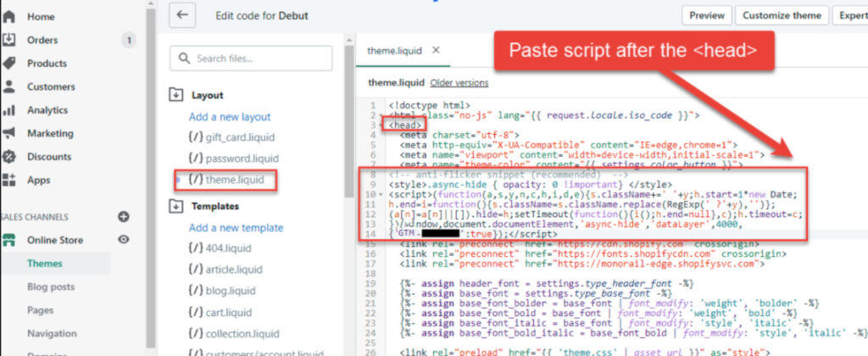This screenshot has height=356, width=868.
Task: Open the Orders section
Action: coord(42,40)
